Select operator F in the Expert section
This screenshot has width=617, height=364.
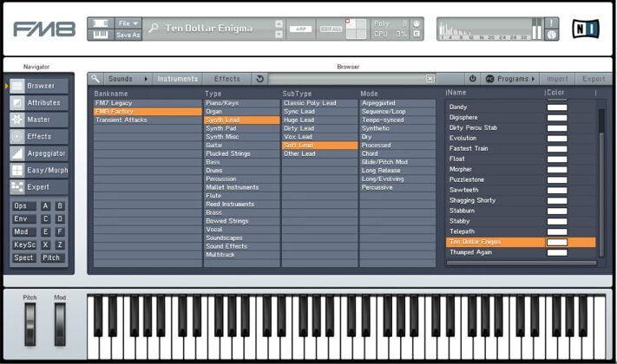[60, 232]
